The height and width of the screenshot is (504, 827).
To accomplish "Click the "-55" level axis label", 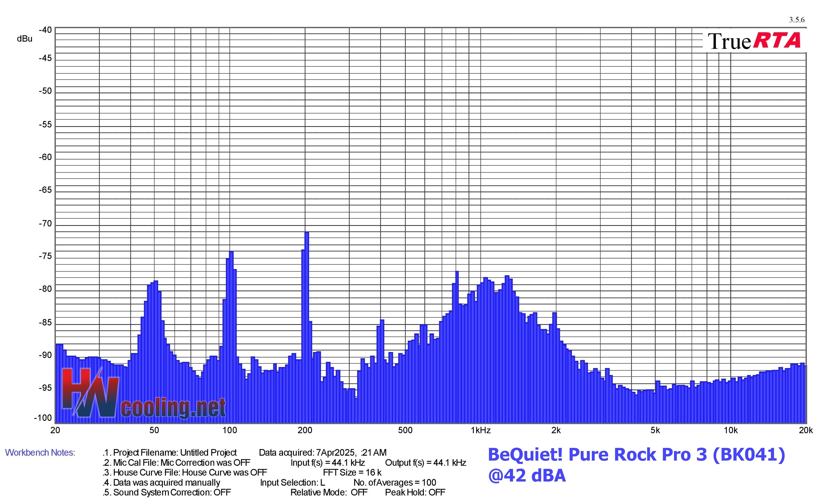I will click(x=45, y=125).
